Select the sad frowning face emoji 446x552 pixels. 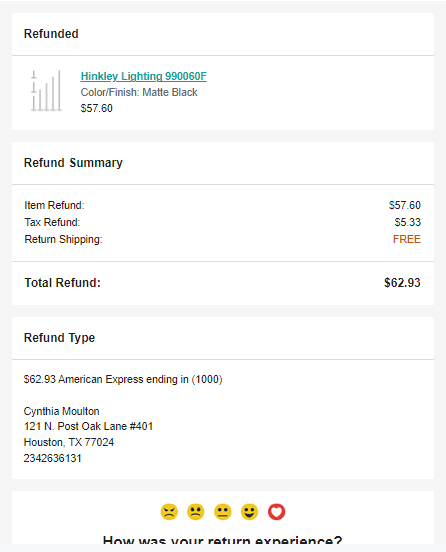tap(196, 512)
